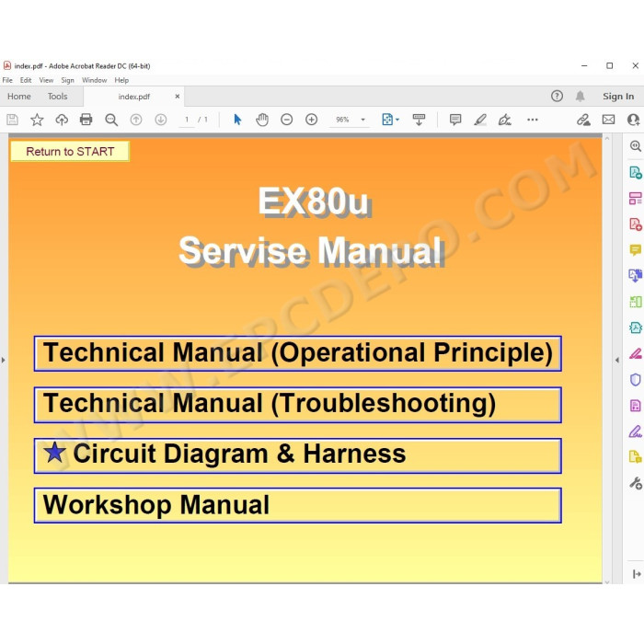Click the Fit page view icon

[x=387, y=120]
